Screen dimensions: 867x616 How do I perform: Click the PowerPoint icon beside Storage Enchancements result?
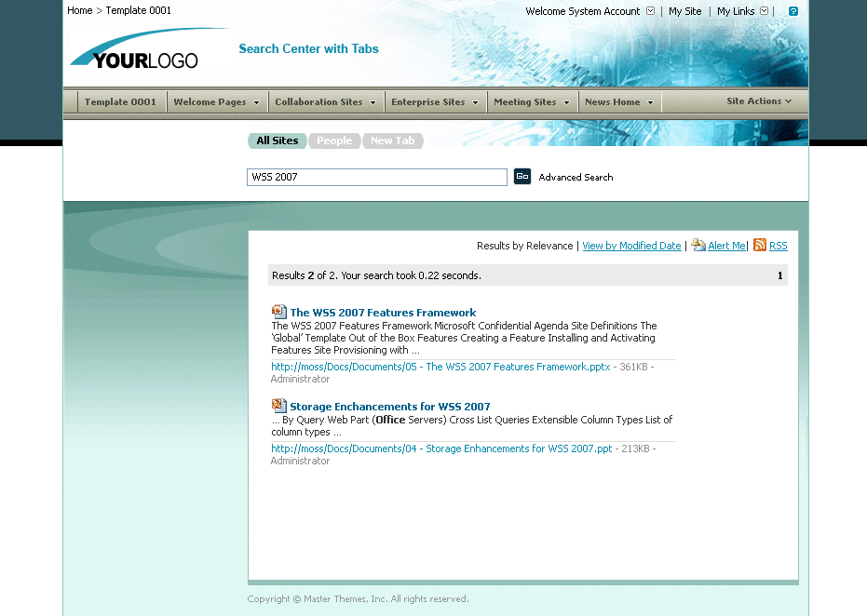278,406
